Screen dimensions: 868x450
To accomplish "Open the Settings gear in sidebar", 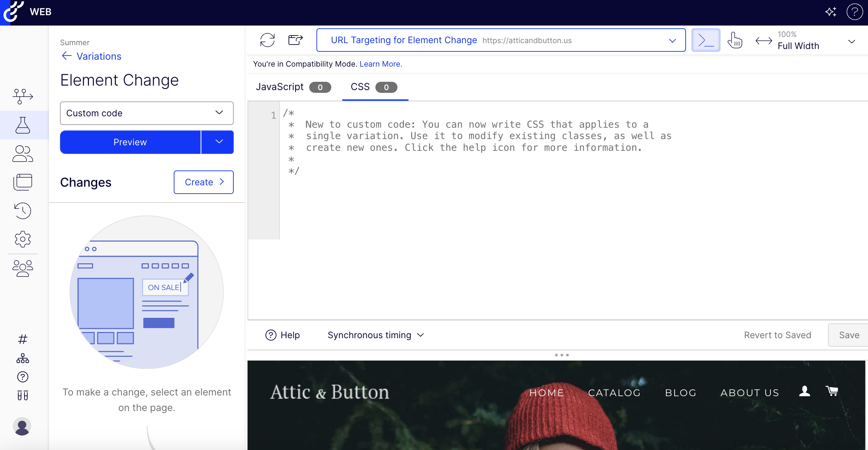I will pyautogui.click(x=22, y=239).
